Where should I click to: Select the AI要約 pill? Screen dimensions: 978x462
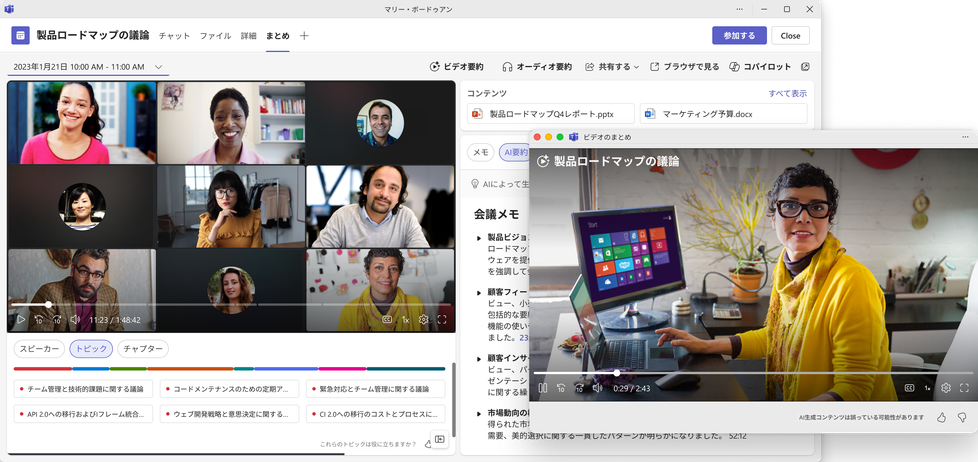coord(515,152)
